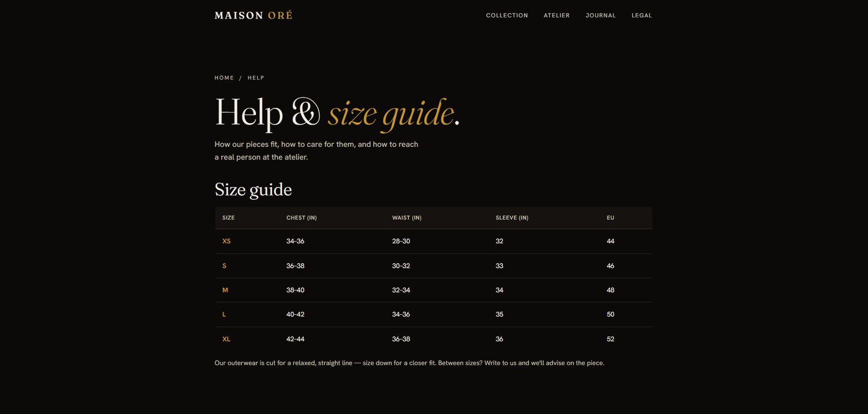
Task: Click sleeve value 34
Action: [x=499, y=290]
